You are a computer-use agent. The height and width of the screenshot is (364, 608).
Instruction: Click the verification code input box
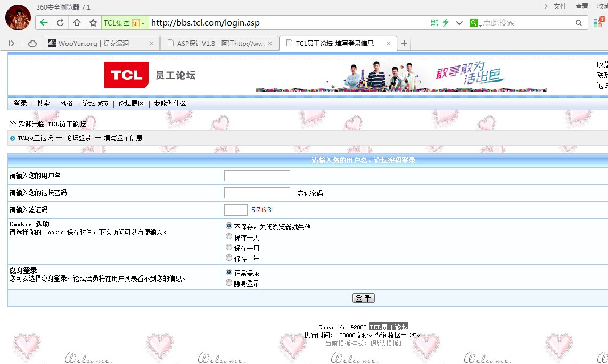click(236, 210)
